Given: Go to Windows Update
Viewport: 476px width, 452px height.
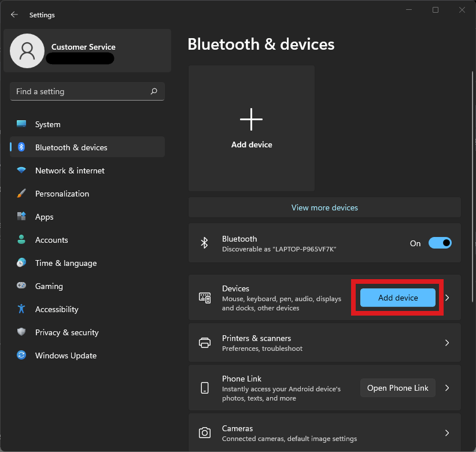Looking at the screenshot, I should pyautogui.click(x=87, y=355).
